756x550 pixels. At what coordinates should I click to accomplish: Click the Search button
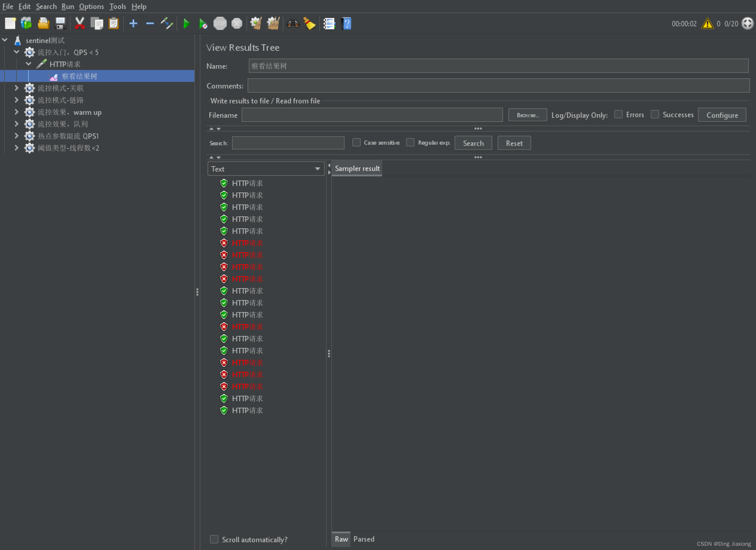[x=474, y=143]
